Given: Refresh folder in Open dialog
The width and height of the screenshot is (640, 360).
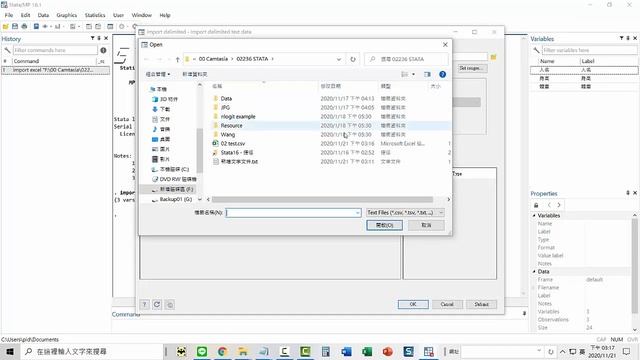Looking at the screenshot, I should [353, 59].
